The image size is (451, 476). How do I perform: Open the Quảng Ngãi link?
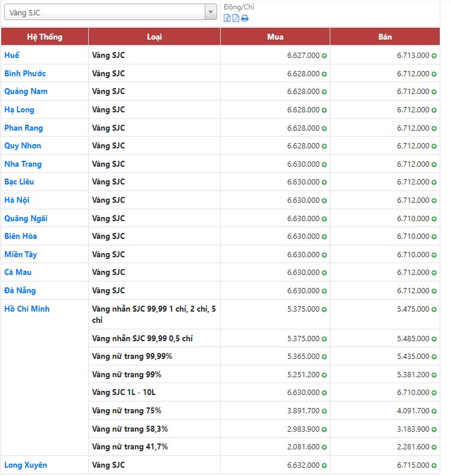pyautogui.click(x=26, y=218)
